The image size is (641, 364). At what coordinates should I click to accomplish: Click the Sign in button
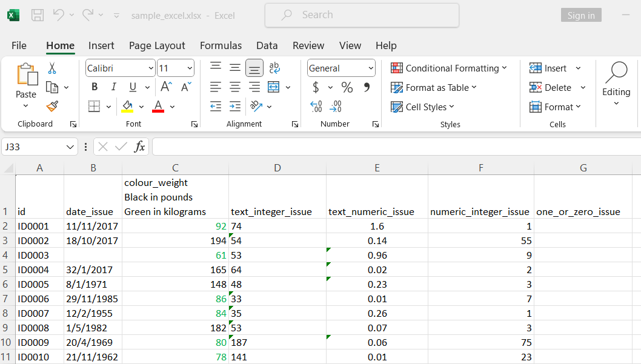click(x=580, y=15)
